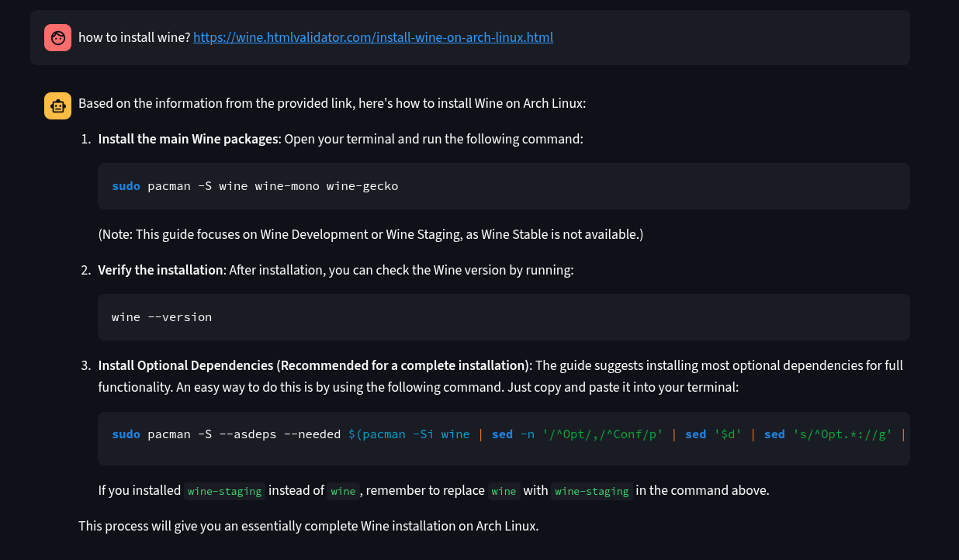Click the red user avatar icon
Screen dimensions: 959x560
pos(57,37)
